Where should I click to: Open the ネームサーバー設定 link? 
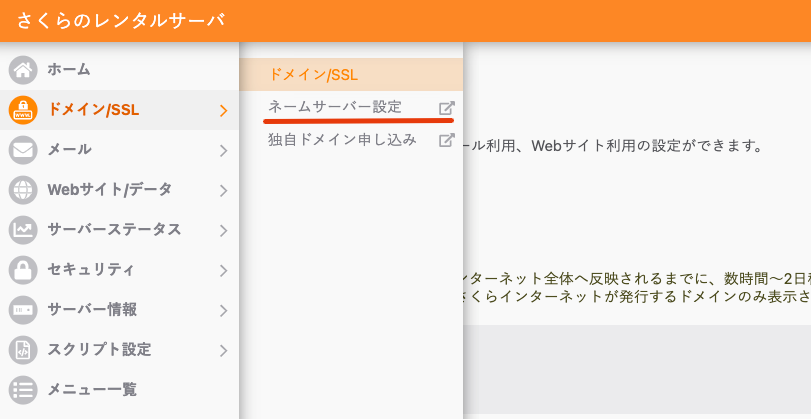click(x=335, y=107)
